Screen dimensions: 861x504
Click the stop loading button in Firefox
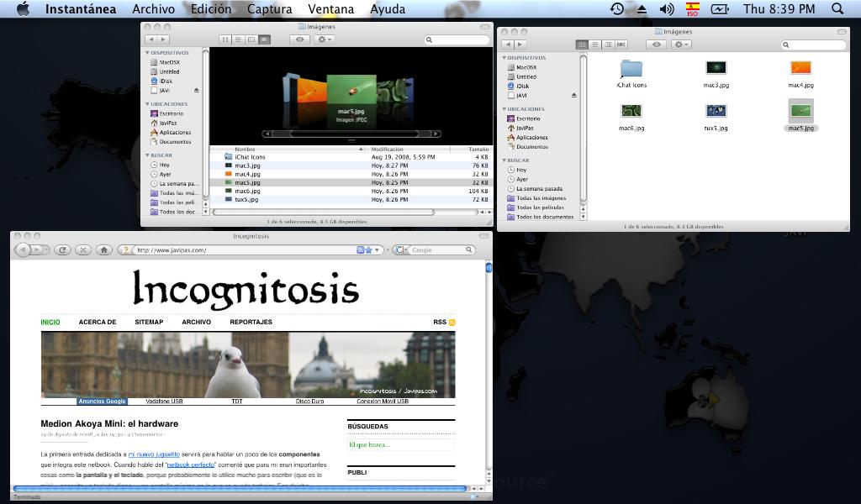pos(83,250)
